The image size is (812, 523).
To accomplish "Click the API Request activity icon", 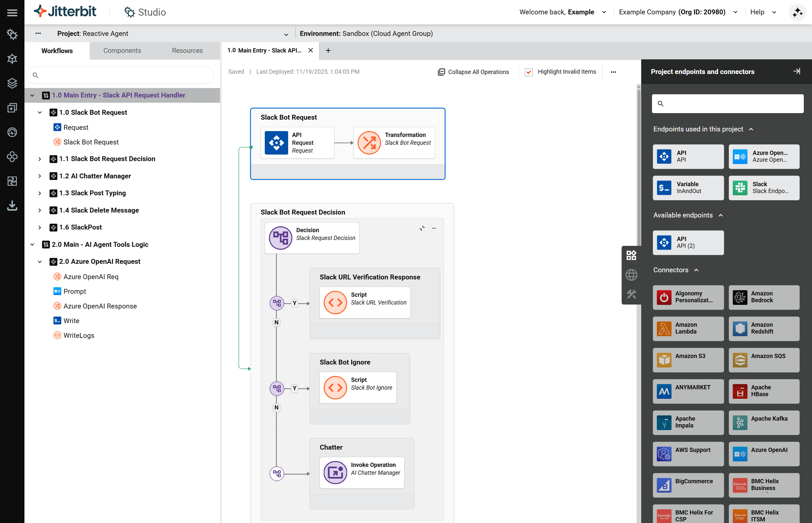I will (276, 142).
